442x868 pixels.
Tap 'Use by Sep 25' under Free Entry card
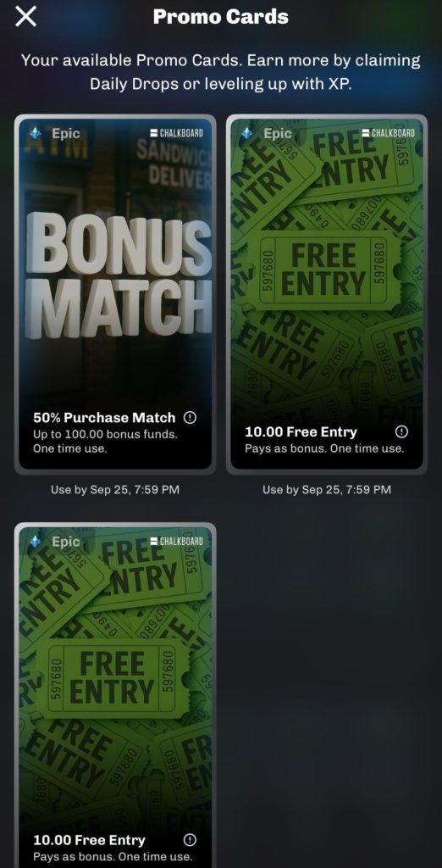point(327,489)
